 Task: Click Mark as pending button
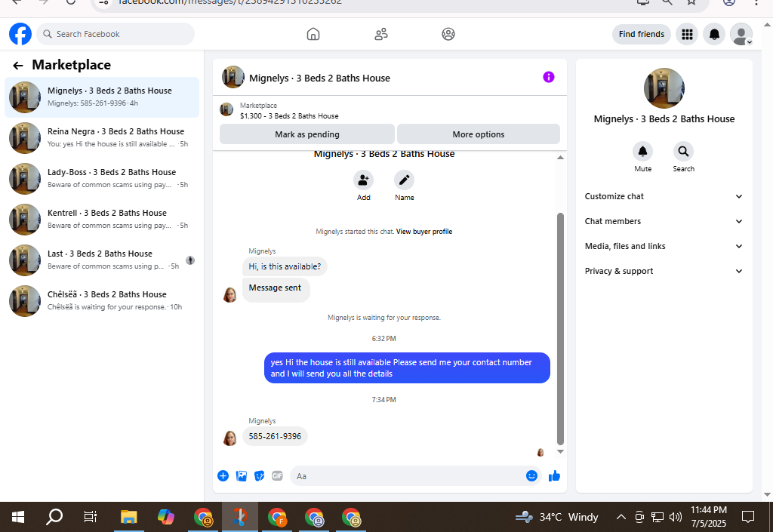pos(307,134)
